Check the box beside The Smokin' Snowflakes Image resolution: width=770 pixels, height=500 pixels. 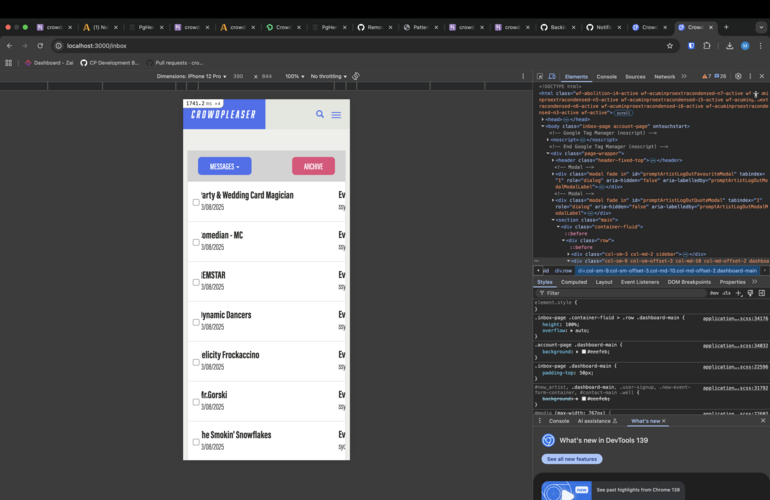(x=195, y=441)
